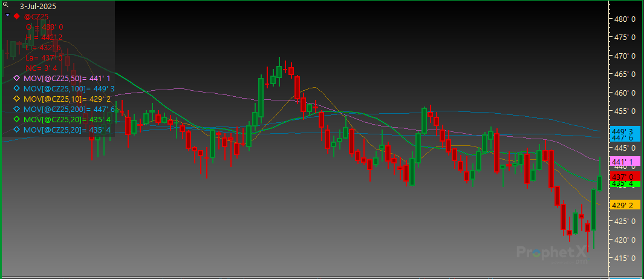Click the red 437' 0 last-price flag

tap(626, 176)
